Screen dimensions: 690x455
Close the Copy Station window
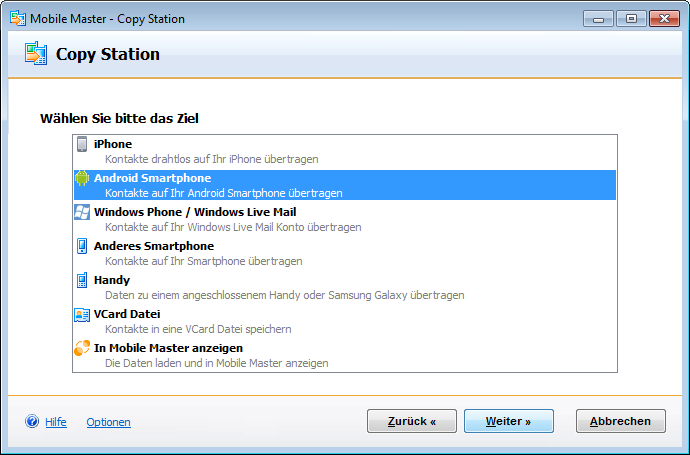tap(662, 18)
